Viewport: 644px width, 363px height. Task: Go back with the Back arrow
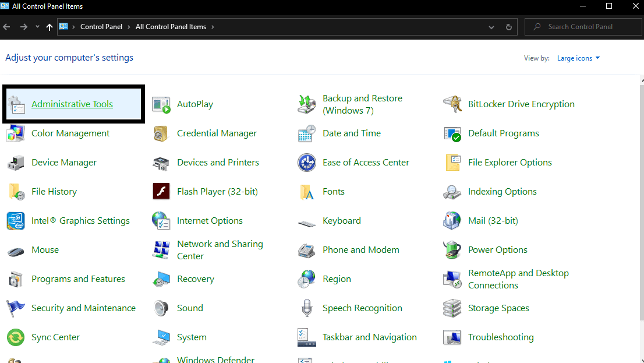point(6,27)
